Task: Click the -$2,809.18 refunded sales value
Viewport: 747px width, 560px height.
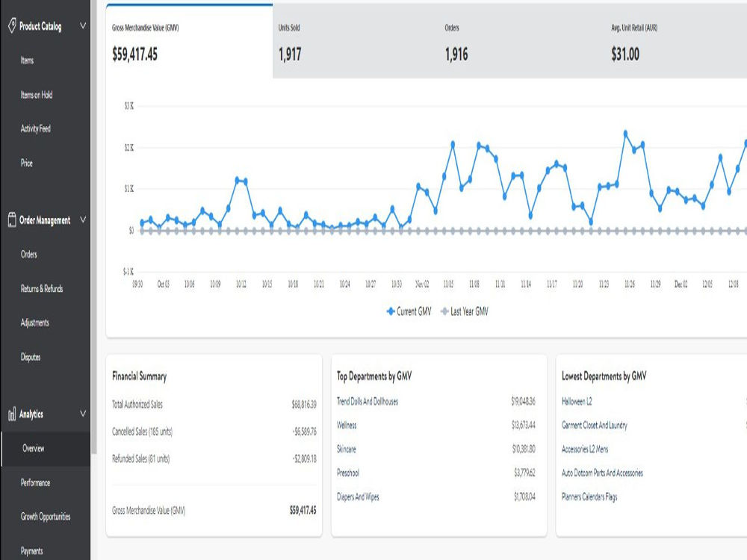Action: click(305, 459)
